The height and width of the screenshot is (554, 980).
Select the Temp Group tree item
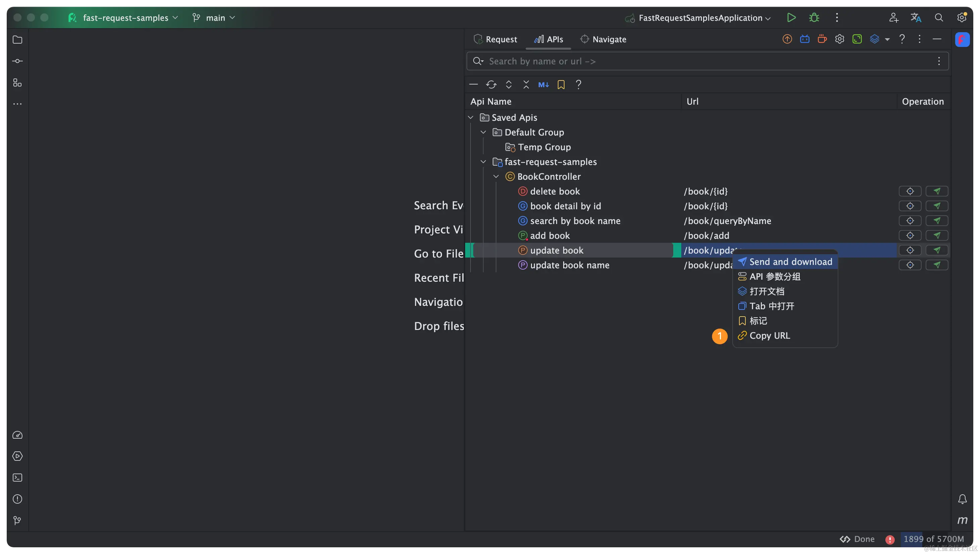click(538, 147)
